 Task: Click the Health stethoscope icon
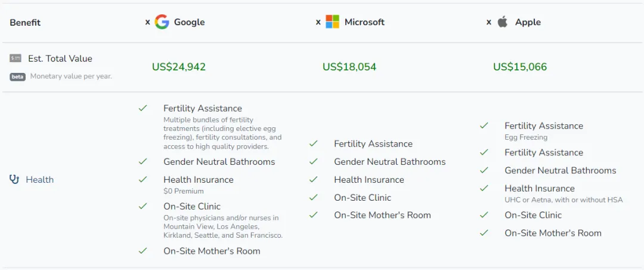14,179
